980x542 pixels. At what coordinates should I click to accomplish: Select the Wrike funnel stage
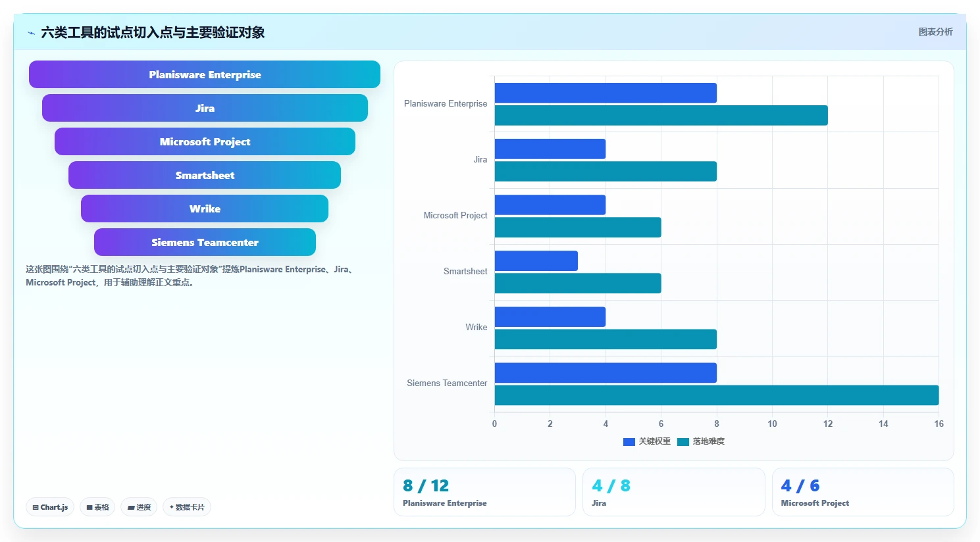click(x=205, y=209)
